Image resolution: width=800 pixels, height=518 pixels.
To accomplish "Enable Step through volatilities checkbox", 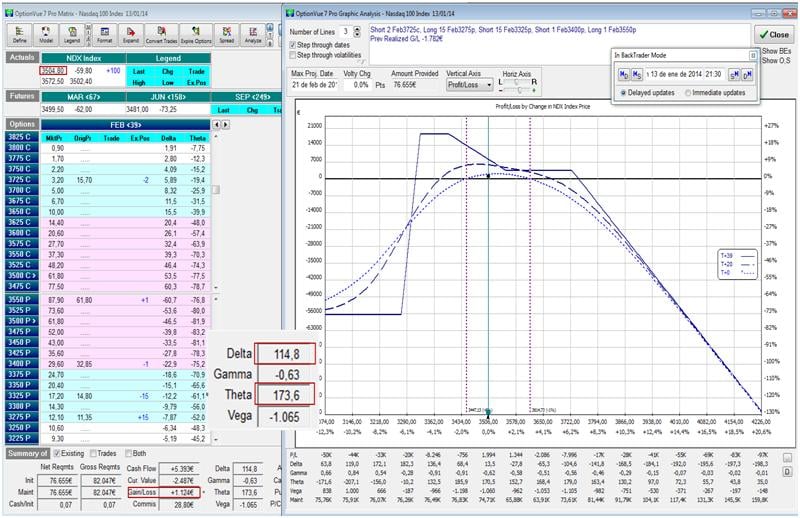I will click(293, 56).
